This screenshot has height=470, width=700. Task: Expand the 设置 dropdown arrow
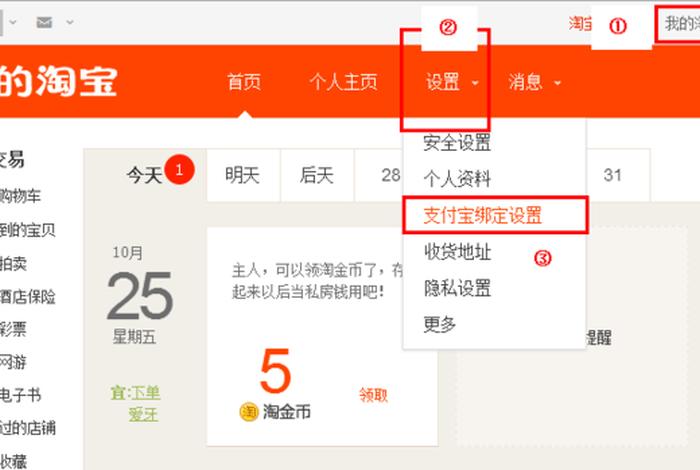475,83
